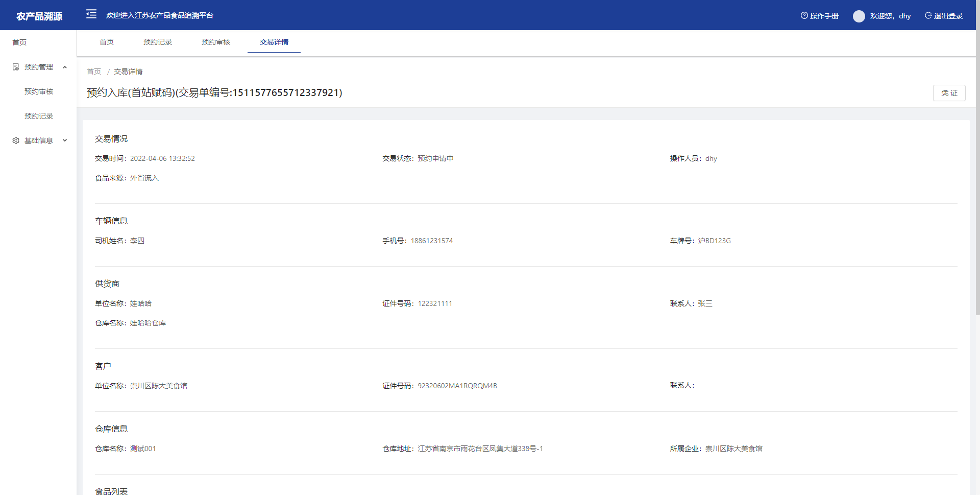
Task: Click the 凭证 button
Action: pyautogui.click(x=949, y=93)
